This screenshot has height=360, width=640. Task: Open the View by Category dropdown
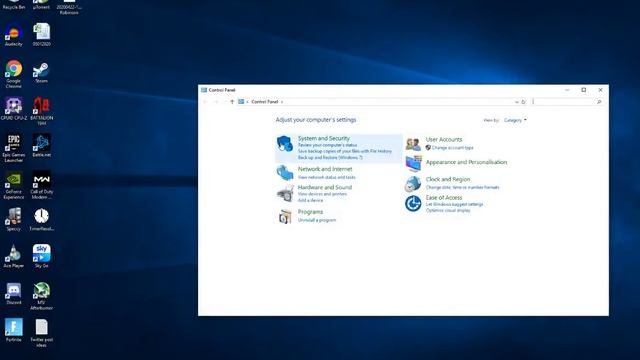(515, 120)
